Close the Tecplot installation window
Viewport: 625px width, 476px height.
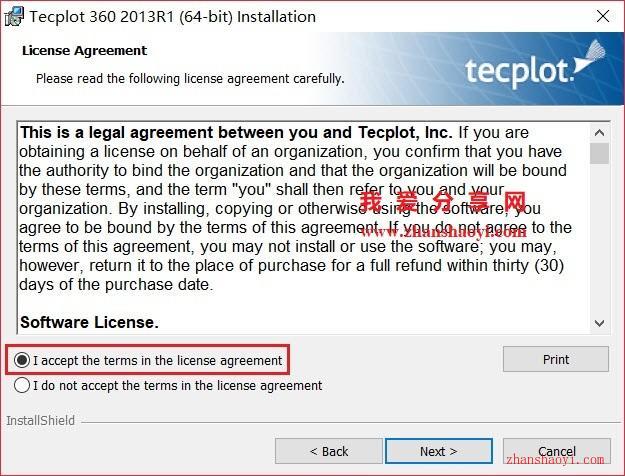coord(603,16)
